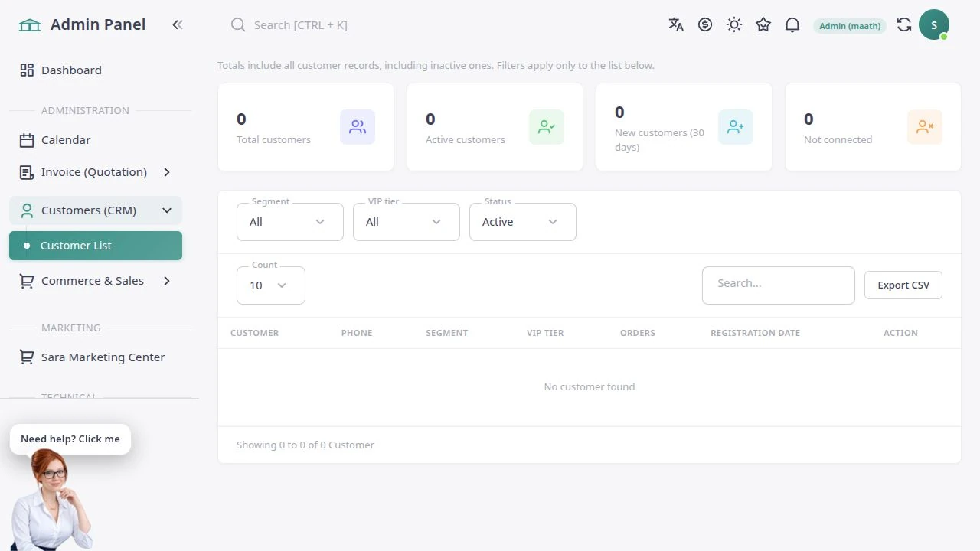Toggle light/dark theme sun icon
This screenshot has height=551, width=980.
[734, 24]
